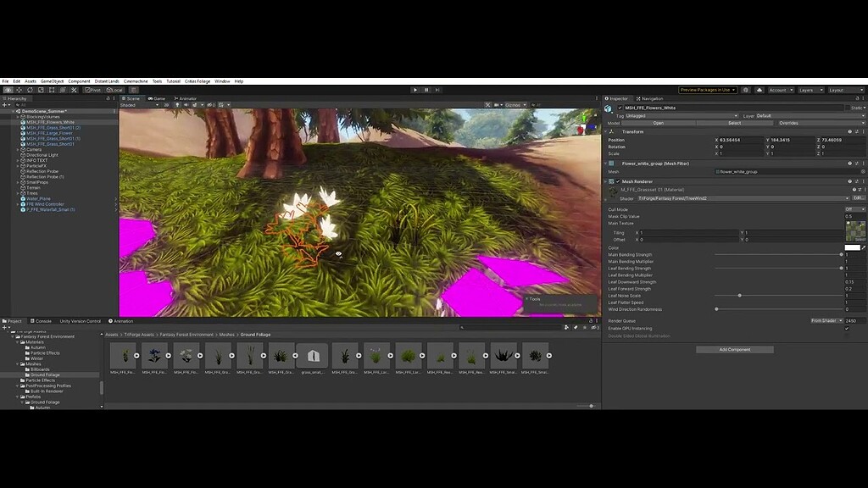Switch to the Game tab
Screen dimensions: 868x488
click(156, 97)
